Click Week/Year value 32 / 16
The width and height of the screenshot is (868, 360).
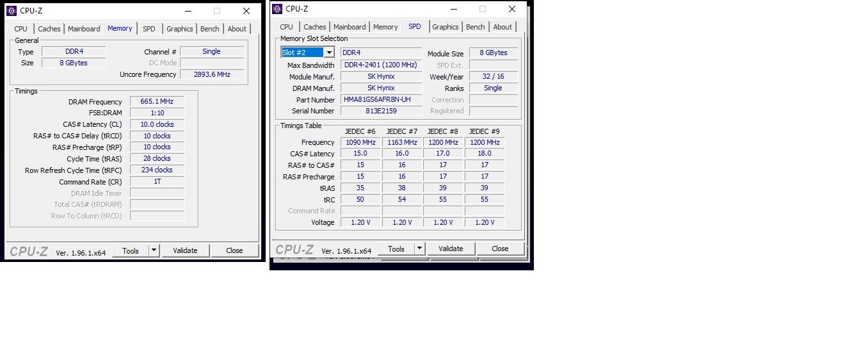494,76
